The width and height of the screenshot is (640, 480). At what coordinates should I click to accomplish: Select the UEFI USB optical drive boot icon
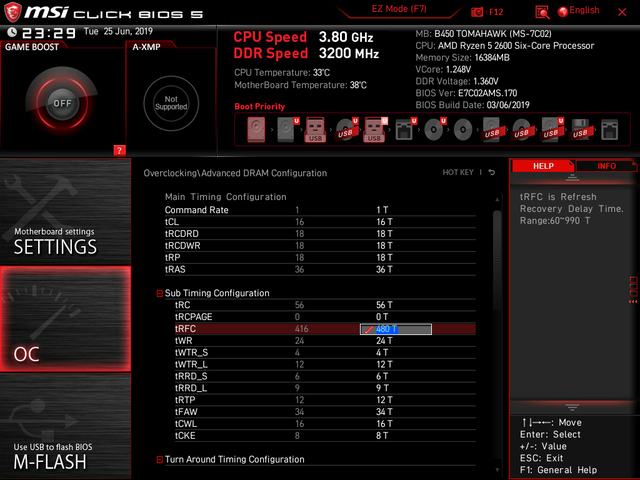pos(346,130)
